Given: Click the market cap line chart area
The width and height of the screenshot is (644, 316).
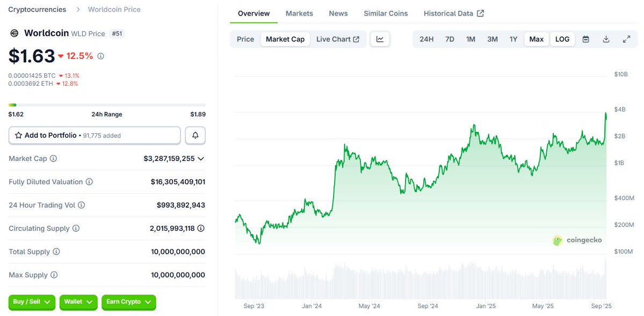Looking at the screenshot, I should click(421, 164).
